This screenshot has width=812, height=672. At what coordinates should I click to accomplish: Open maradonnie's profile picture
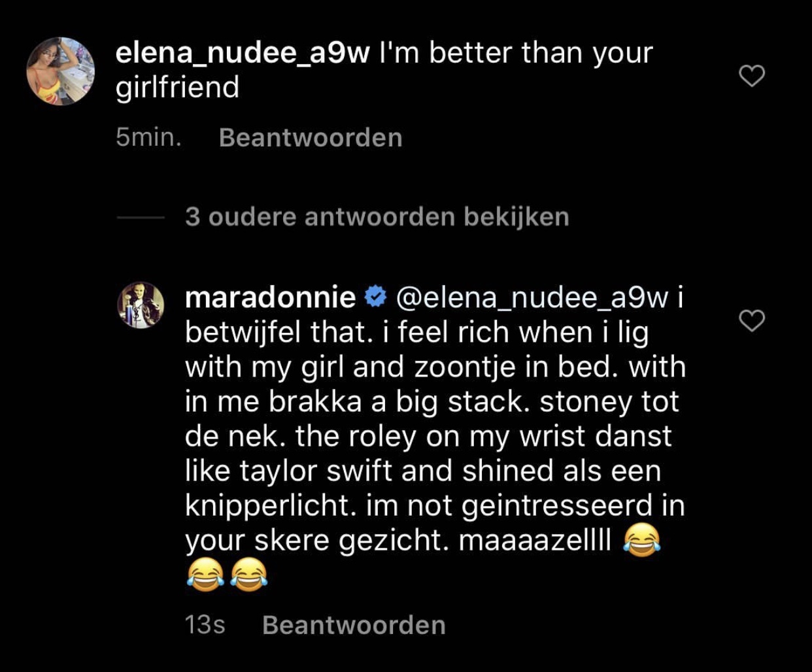(x=141, y=305)
